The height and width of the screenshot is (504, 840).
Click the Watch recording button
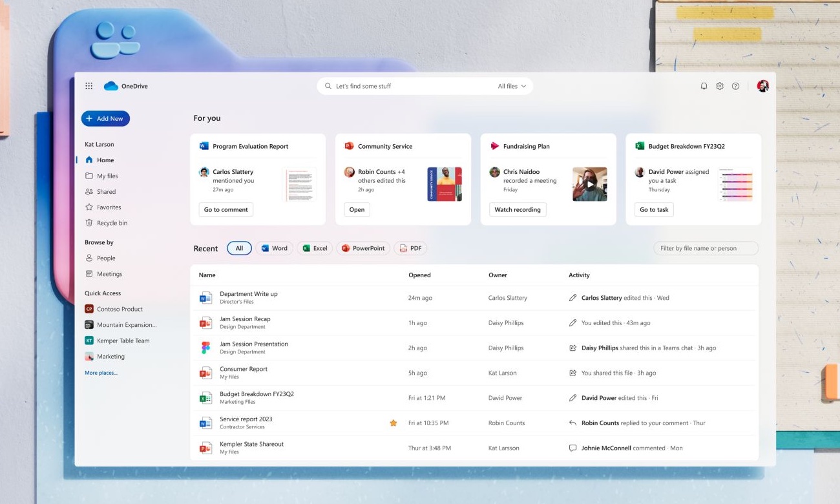point(518,209)
